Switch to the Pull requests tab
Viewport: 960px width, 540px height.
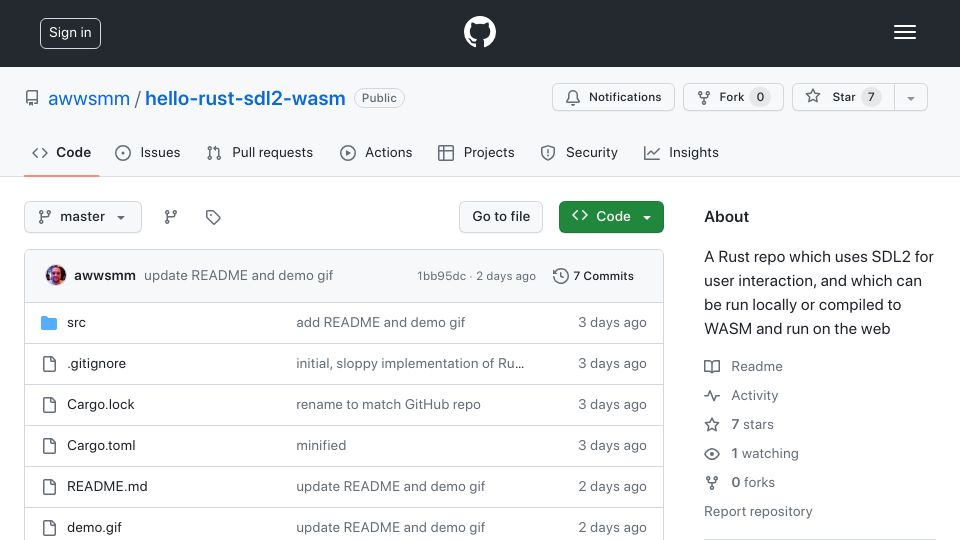tap(260, 152)
